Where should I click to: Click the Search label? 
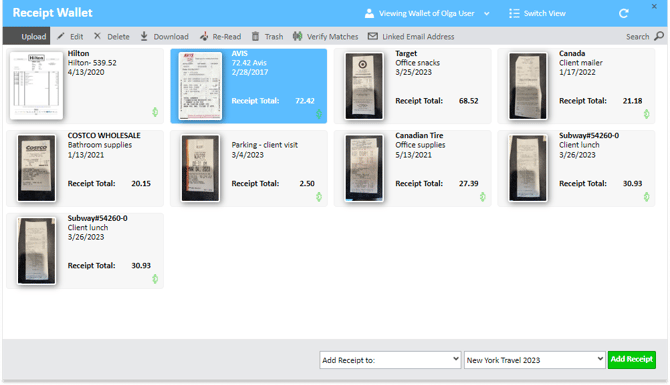click(x=638, y=37)
